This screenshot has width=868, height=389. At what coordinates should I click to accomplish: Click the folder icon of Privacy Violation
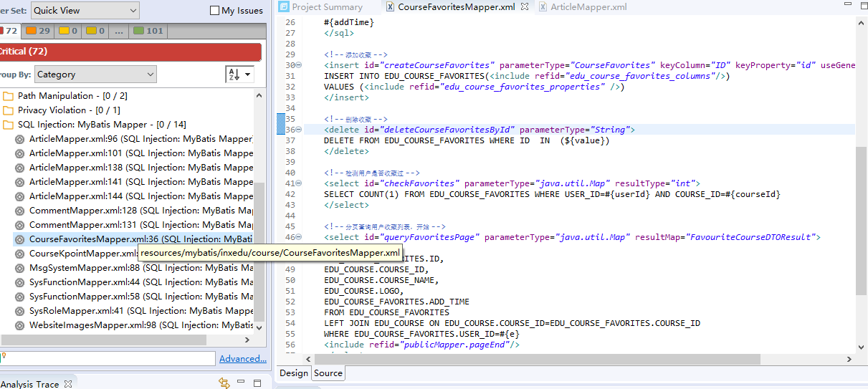[x=8, y=110]
